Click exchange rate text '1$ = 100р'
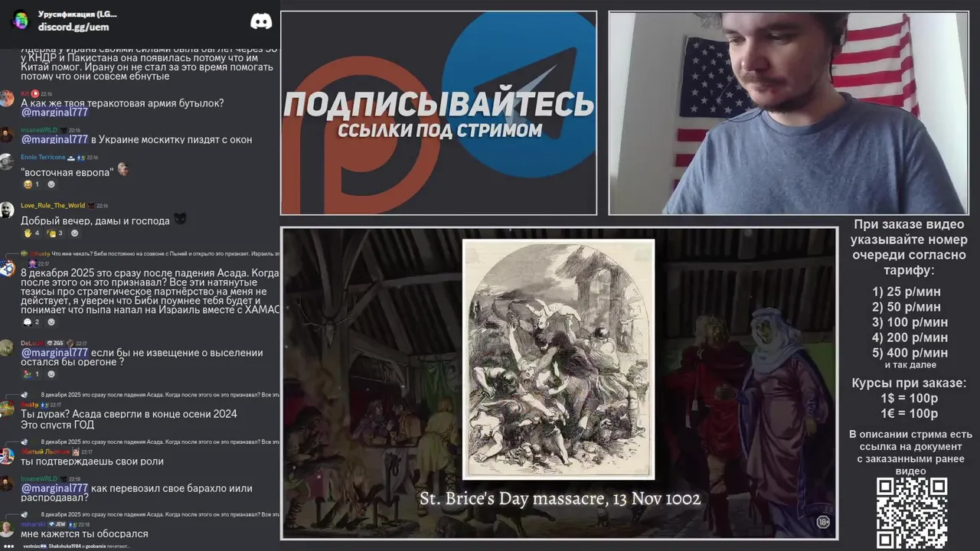The height and width of the screenshot is (551, 980). [x=909, y=398]
